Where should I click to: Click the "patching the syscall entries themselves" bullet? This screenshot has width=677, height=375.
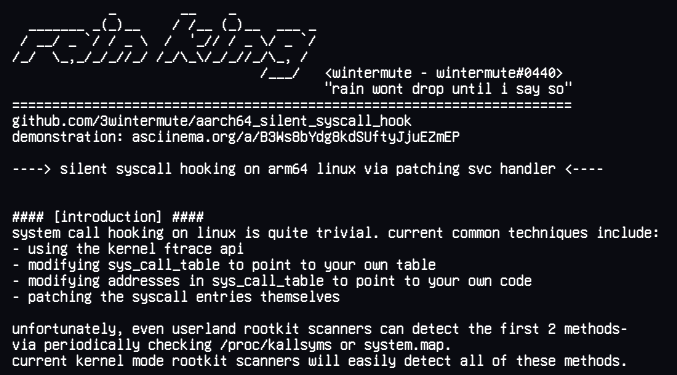pyautogui.click(x=176, y=297)
